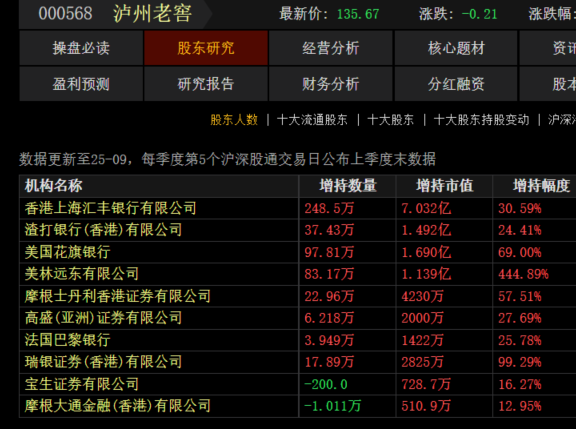Open the 财务分析 tab

[x=331, y=84]
